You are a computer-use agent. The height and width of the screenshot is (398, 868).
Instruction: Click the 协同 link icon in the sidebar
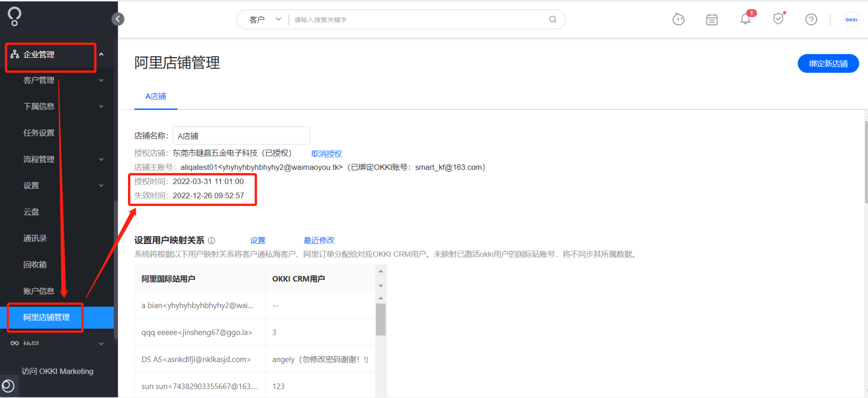pyautogui.click(x=15, y=343)
